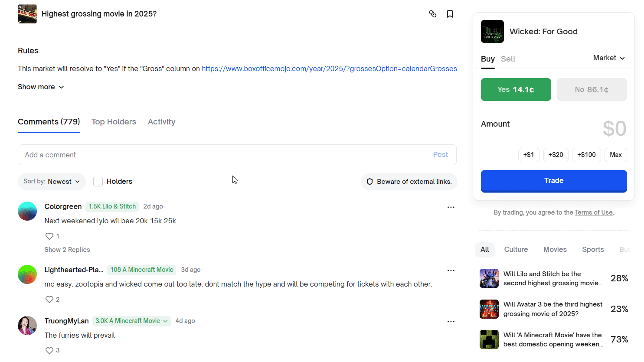Open the Sort by Newest dropdown
This screenshot has height=362, width=644.
click(x=52, y=182)
